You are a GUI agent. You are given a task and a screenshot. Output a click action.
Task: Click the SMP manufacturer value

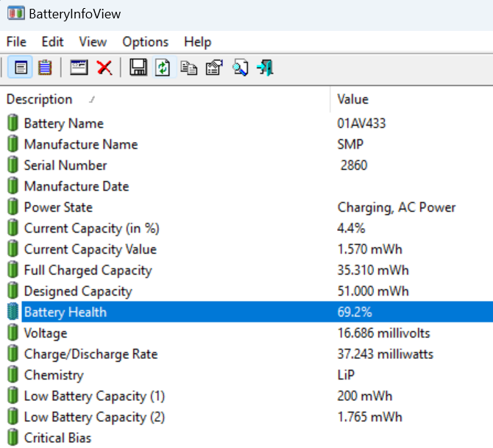[350, 144]
